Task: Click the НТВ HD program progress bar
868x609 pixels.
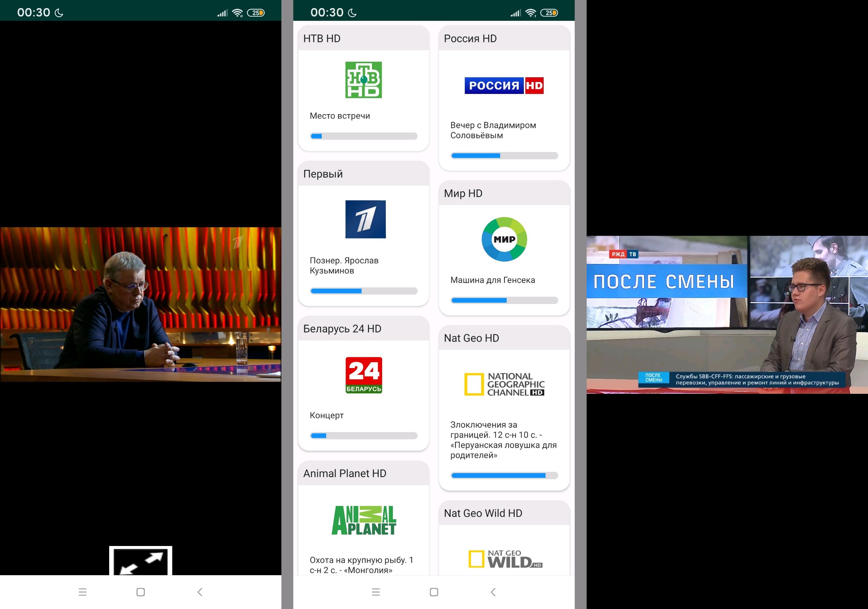Action: coord(363,136)
